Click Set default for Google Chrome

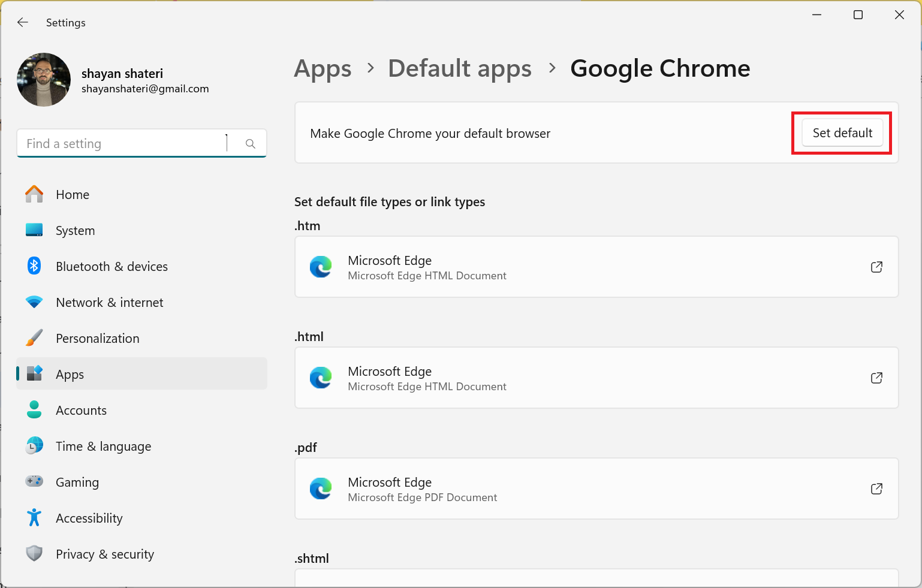click(x=842, y=132)
